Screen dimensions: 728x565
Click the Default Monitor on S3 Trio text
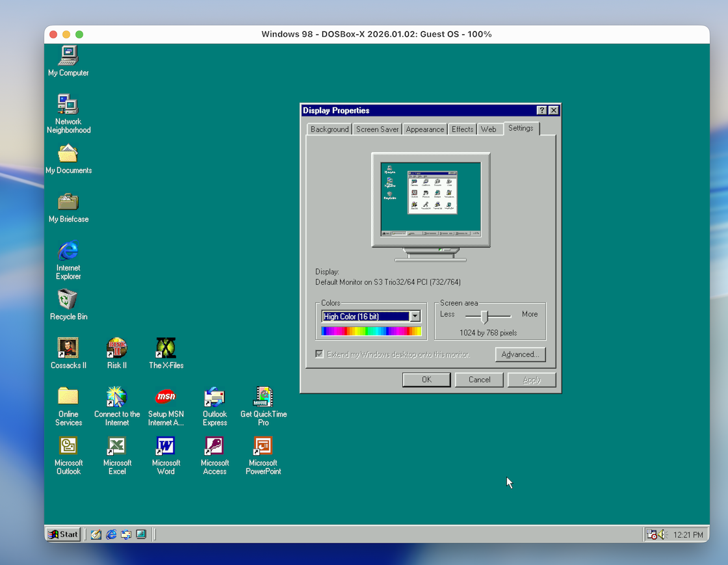(387, 282)
